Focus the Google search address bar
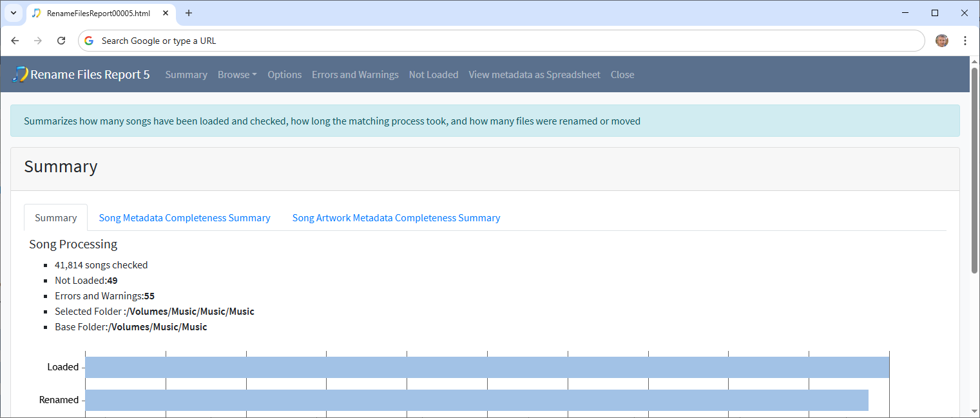This screenshot has width=980, height=418. click(503, 41)
